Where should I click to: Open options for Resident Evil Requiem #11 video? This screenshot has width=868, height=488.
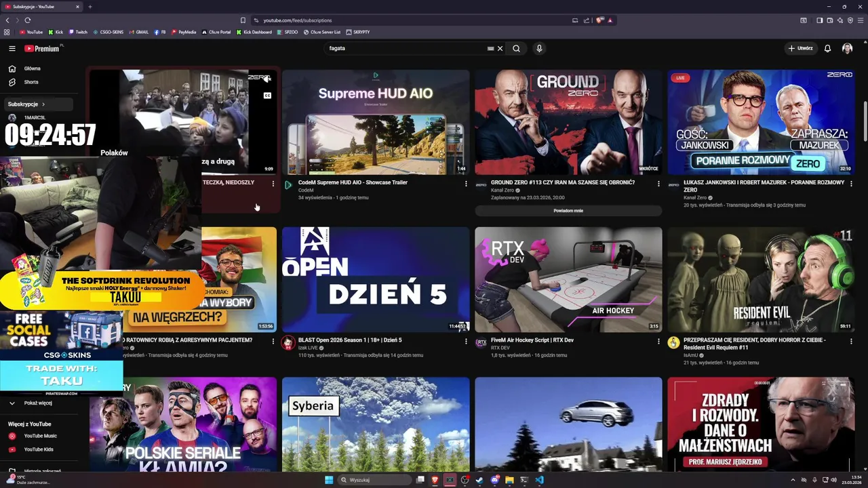(851, 341)
